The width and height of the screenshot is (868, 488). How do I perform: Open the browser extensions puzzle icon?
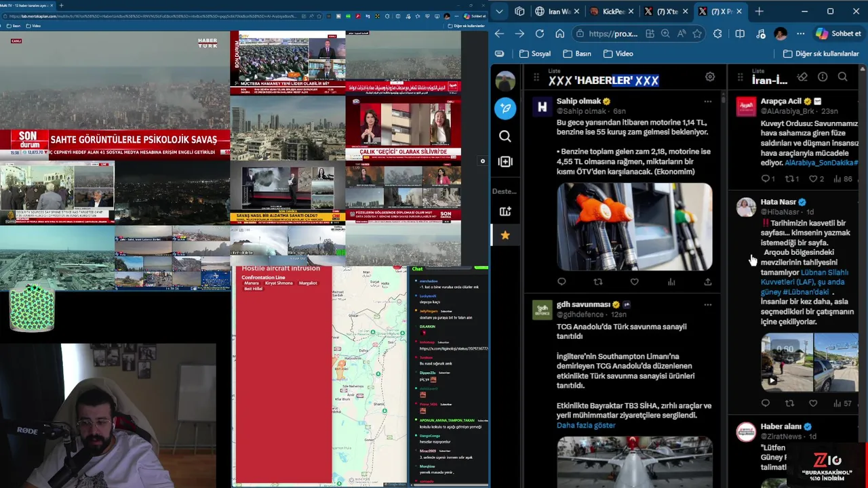click(x=717, y=33)
